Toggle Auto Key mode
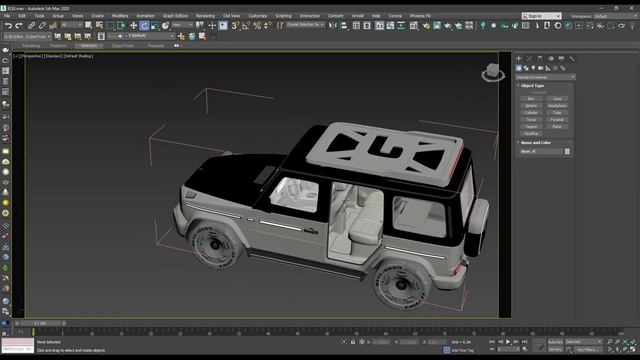Screen dimensions: 640x360 (555, 342)
